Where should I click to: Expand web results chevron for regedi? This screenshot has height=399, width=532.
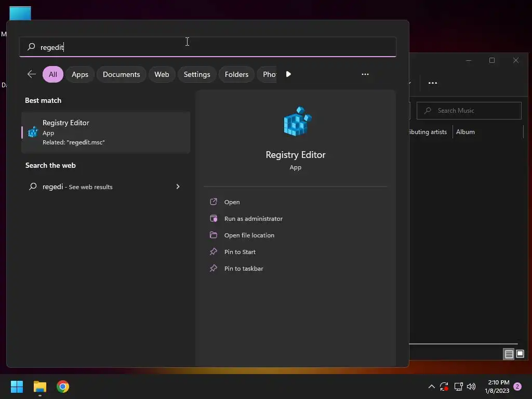[178, 187]
